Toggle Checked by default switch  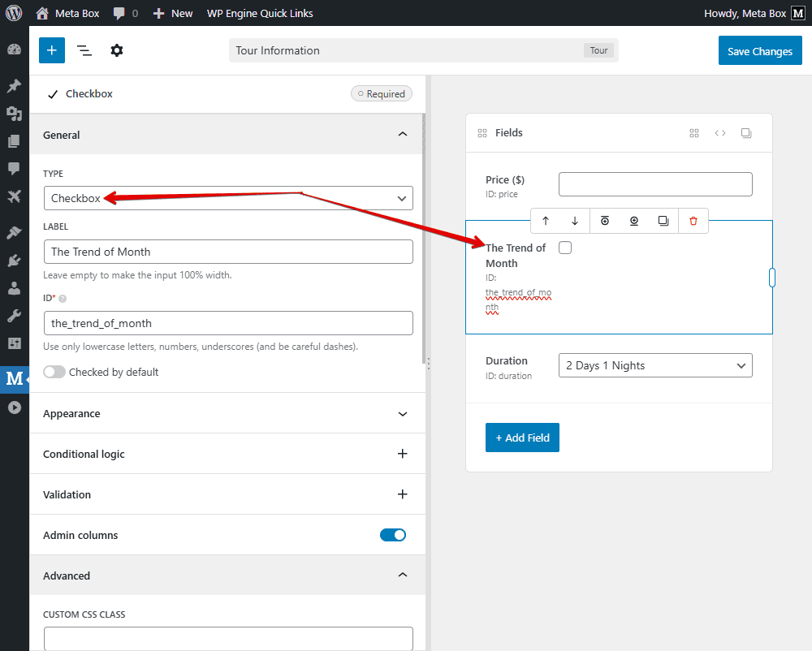click(x=54, y=372)
